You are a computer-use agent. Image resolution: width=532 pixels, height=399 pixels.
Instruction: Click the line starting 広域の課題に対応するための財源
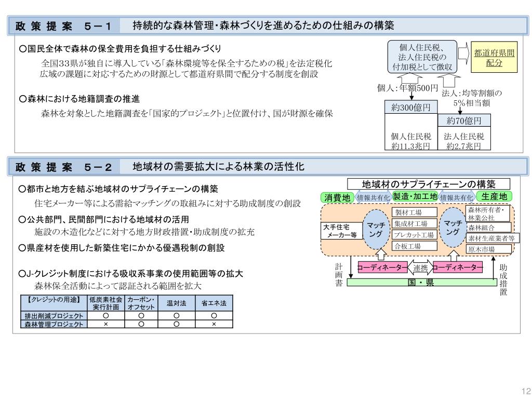(179, 74)
